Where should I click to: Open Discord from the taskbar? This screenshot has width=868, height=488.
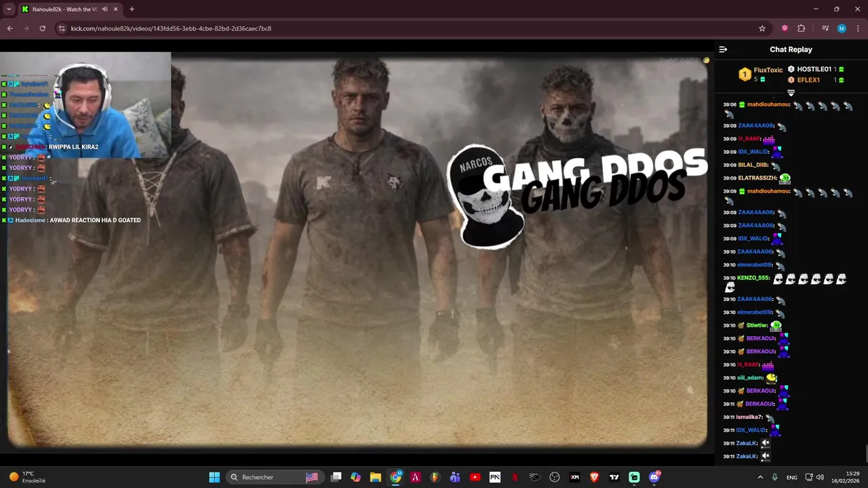point(654,477)
